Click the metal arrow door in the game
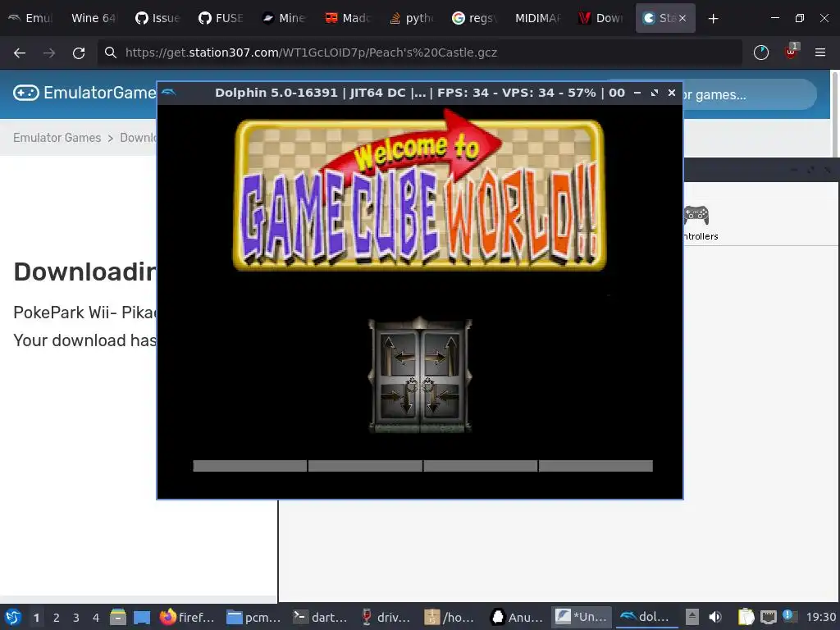This screenshot has width=840, height=630. click(420, 375)
